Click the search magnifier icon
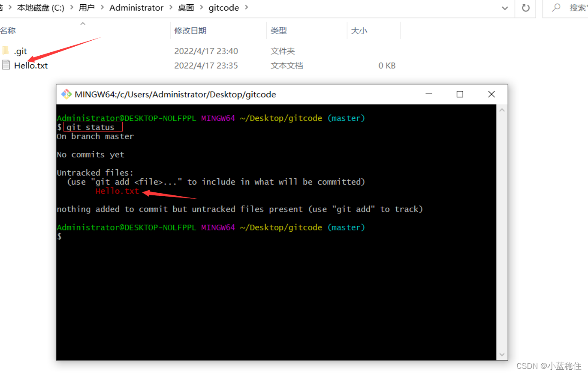The height and width of the screenshot is (374, 588). click(x=557, y=8)
